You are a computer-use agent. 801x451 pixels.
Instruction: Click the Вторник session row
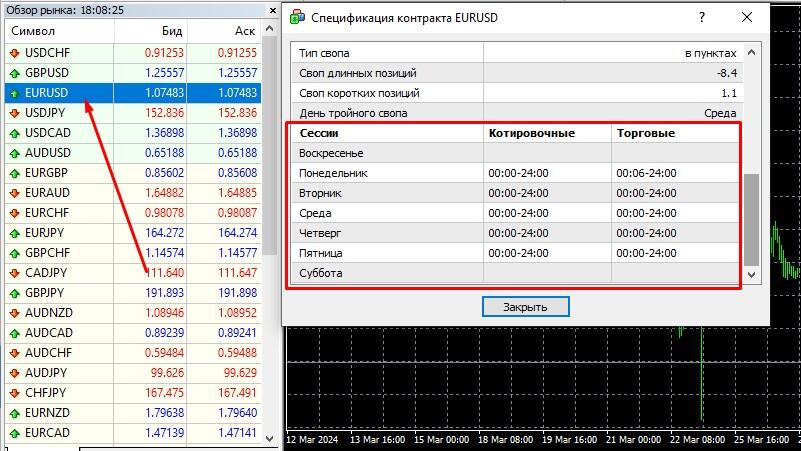coord(515,193)
